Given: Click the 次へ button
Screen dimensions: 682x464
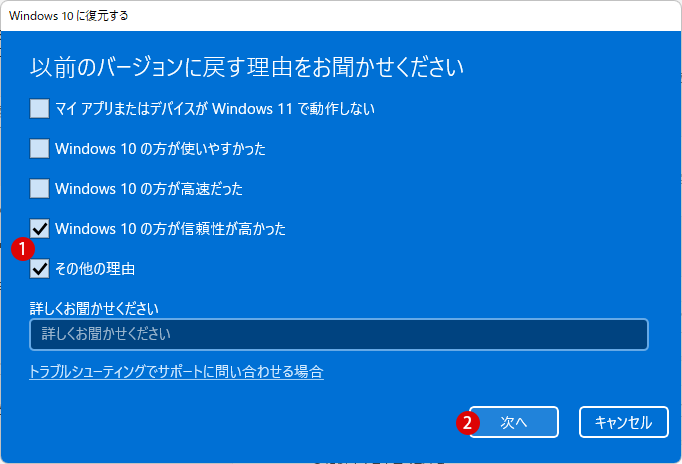Looking at the screenshot, I should point(514,422).
